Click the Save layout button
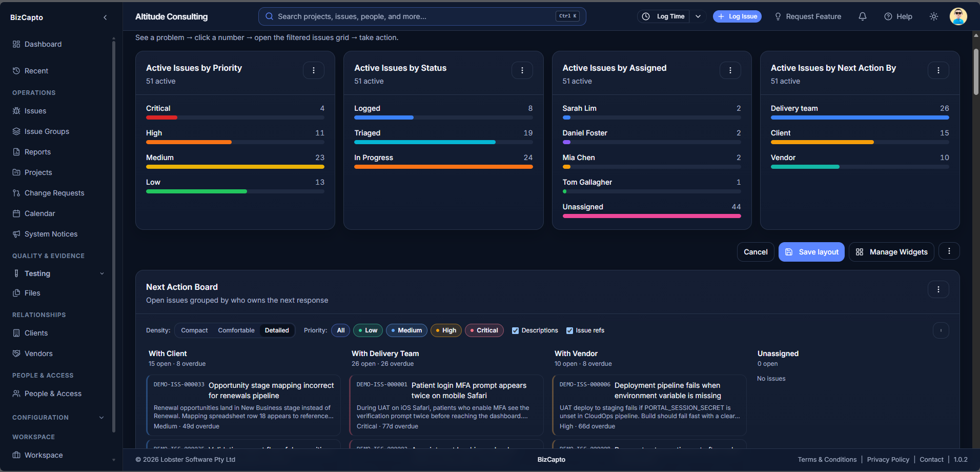The width and height of the screenshot is (980, 472). coord(811,252)
